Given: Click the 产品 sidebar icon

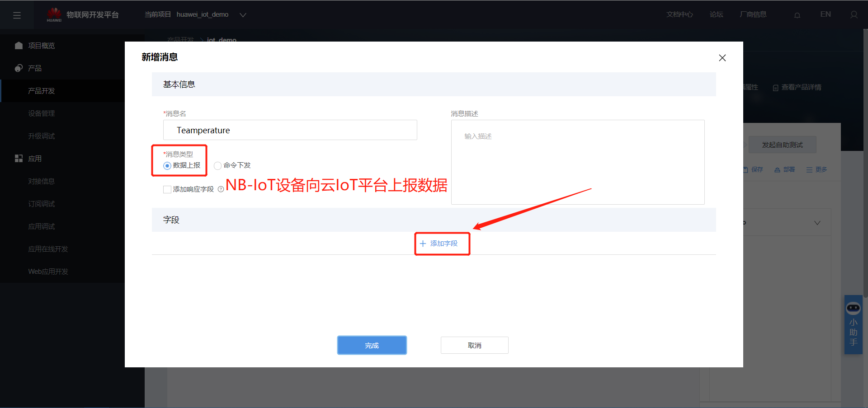Looking at the screenshot, I should tap(19, 68).
